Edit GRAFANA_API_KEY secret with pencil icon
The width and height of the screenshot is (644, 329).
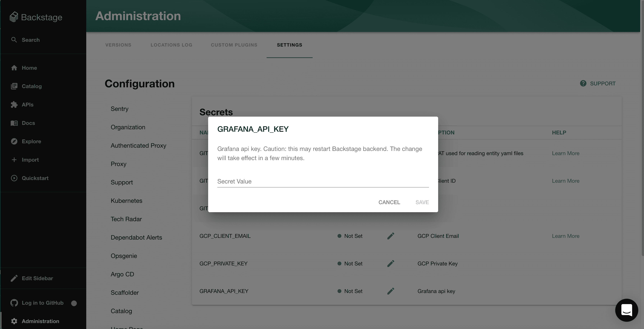(x=390, y=291)
